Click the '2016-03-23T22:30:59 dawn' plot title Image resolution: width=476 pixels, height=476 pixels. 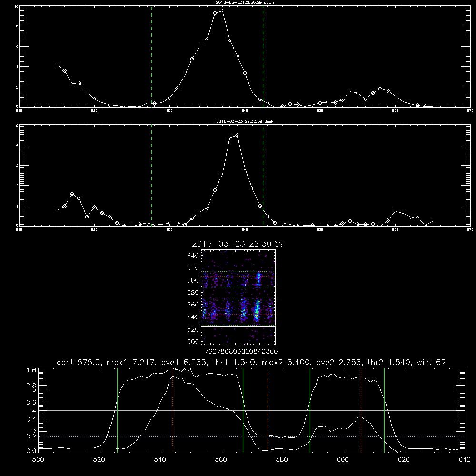(x=245, y=2)
